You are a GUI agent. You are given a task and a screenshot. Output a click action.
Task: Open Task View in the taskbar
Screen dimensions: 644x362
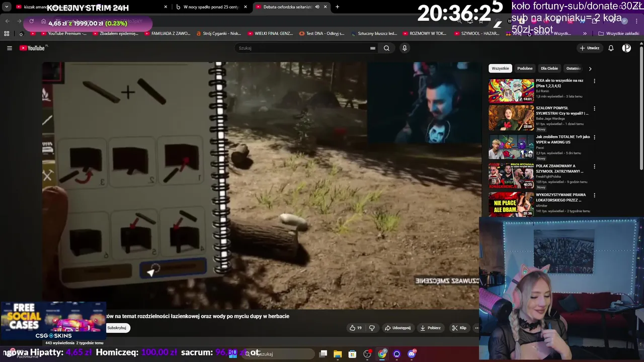point(324,354)
